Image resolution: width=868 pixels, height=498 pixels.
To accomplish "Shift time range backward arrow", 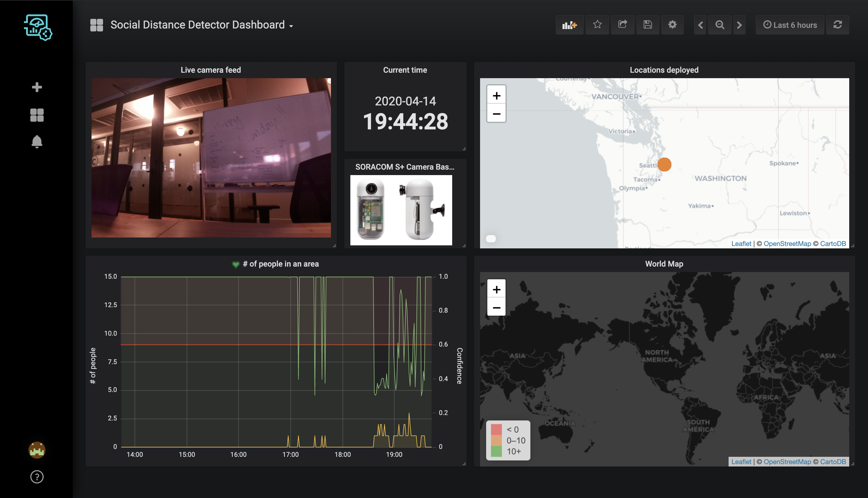I will point(700,25).
